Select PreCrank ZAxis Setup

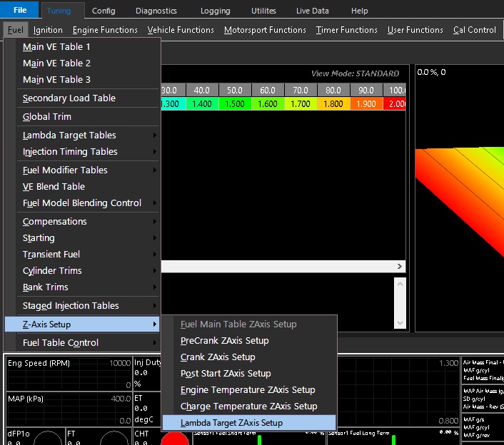click(x=224, y=341)
